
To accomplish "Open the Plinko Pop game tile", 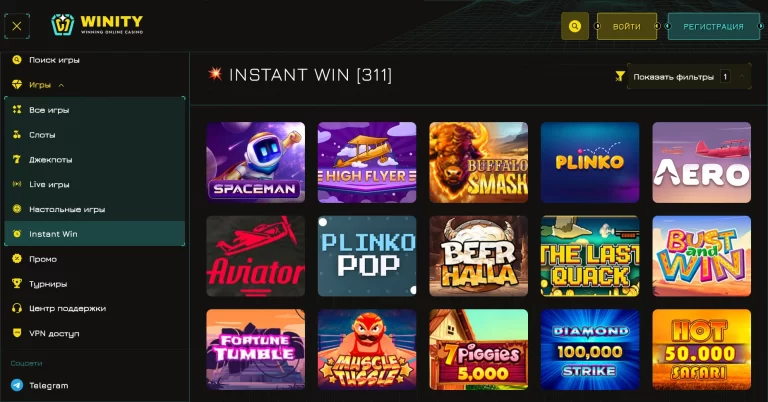I will (x=367, y=256).
